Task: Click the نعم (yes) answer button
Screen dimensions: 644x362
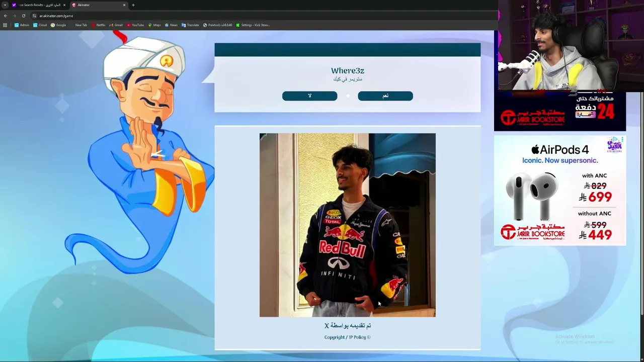Action: [385, 96]
